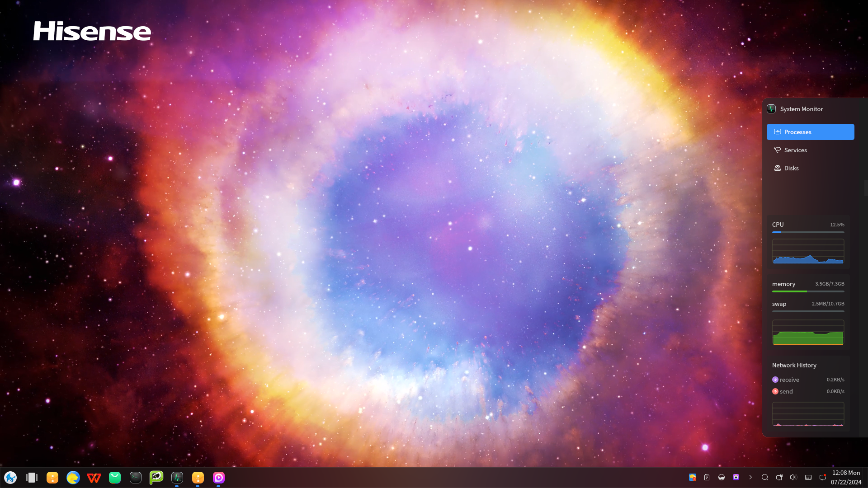The image size is (868, 488).
Task: Launch the blue browser with yellow animal
Action: [x=73, y=478]
